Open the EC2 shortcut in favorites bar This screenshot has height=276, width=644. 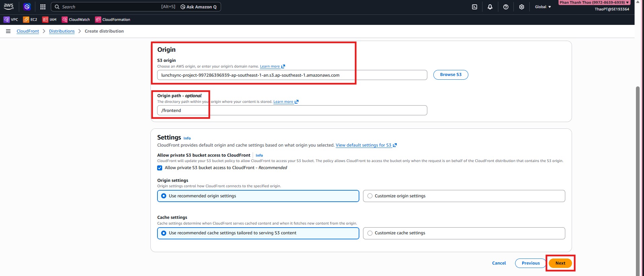(30, 19)
